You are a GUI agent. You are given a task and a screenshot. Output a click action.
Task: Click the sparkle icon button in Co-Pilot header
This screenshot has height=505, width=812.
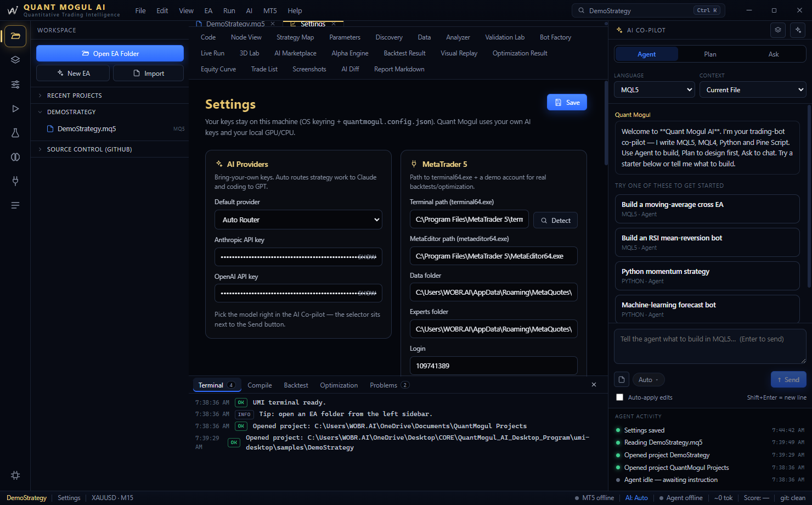coord(798,30)
